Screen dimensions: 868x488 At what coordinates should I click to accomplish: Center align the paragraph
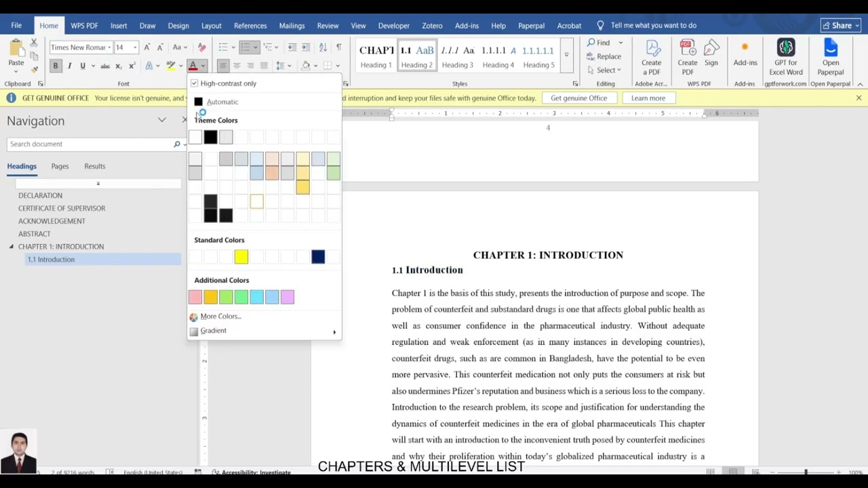point(237,66)
